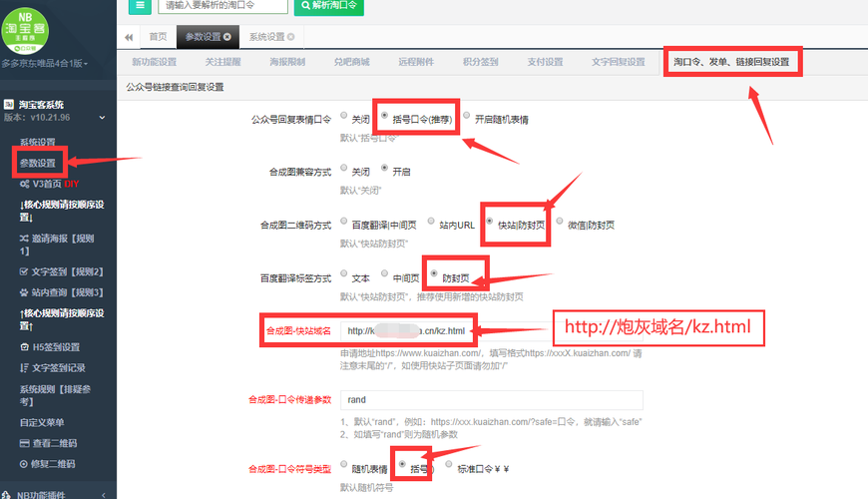868x499 pixels.
Task: Open the 关注提醒 sub-tab
Action: 223,62
